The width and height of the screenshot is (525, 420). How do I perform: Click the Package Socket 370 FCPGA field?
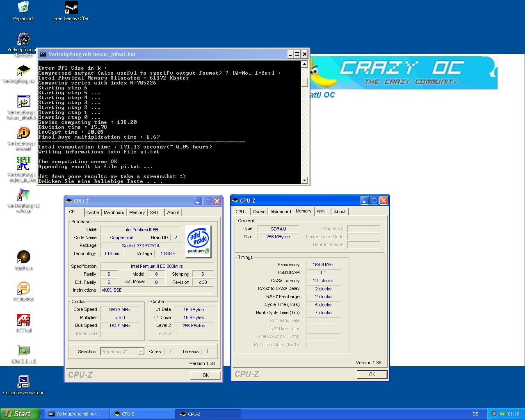click(x=141, y=246)
